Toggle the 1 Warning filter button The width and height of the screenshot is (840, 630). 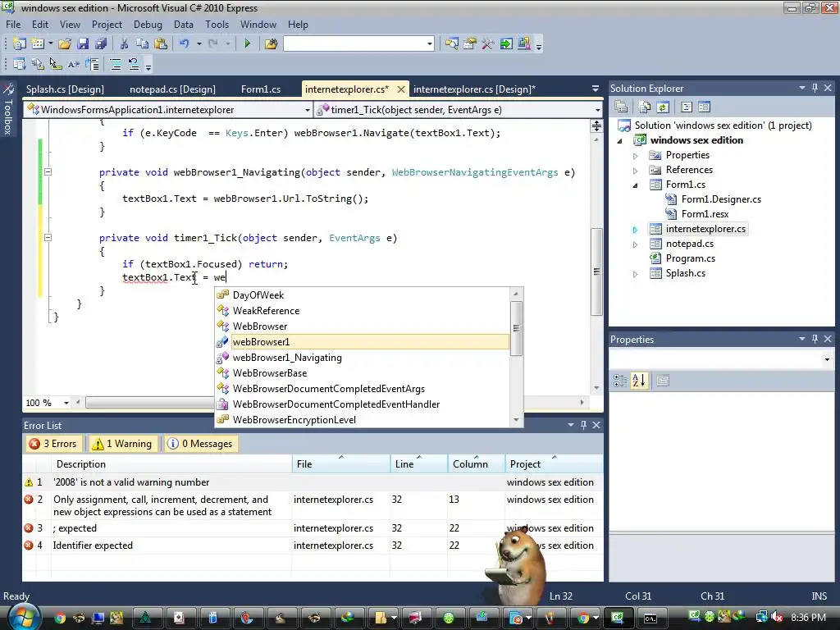coord(123,444)
